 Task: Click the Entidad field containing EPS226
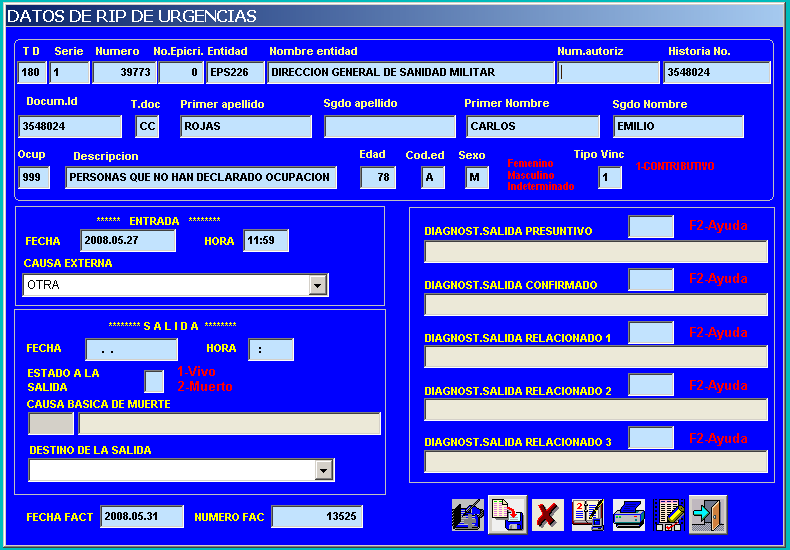click(235, 73)
